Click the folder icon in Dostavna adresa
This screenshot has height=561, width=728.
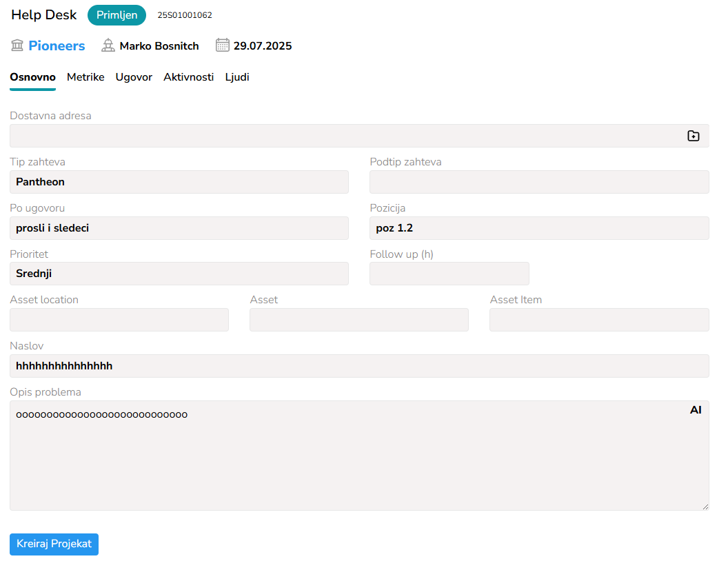click(694, 136)
